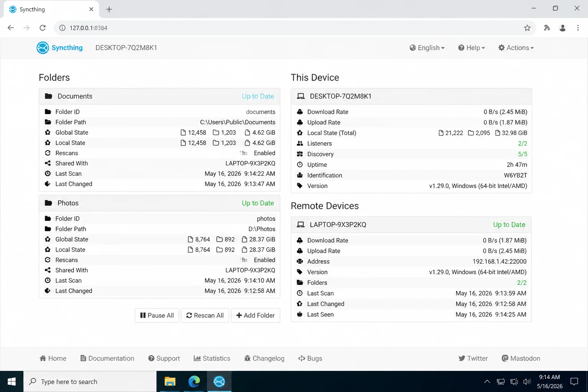The height and width of the screenshot is (392, 588).
Task: Click the Address icon in Remote Devices
Action: [300, 261]
